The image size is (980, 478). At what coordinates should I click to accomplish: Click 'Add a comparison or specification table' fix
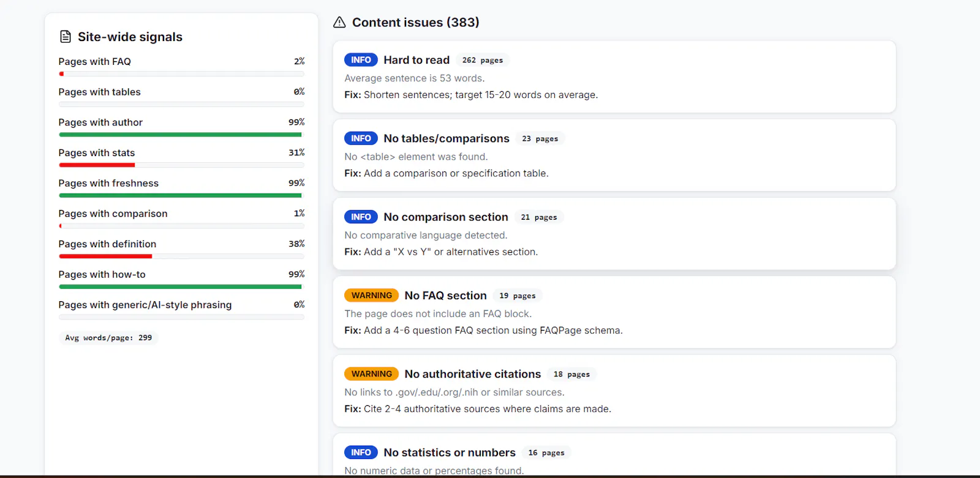(x=456, y=173)
